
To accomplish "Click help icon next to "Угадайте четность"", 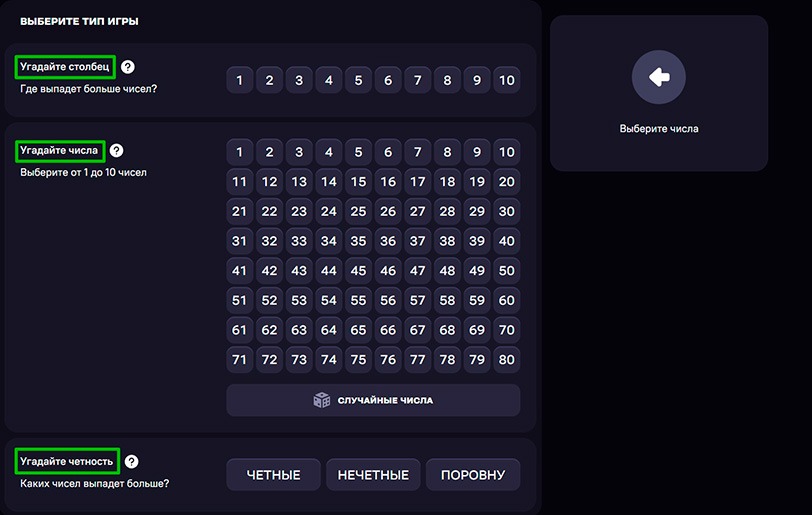I will 131,462.
